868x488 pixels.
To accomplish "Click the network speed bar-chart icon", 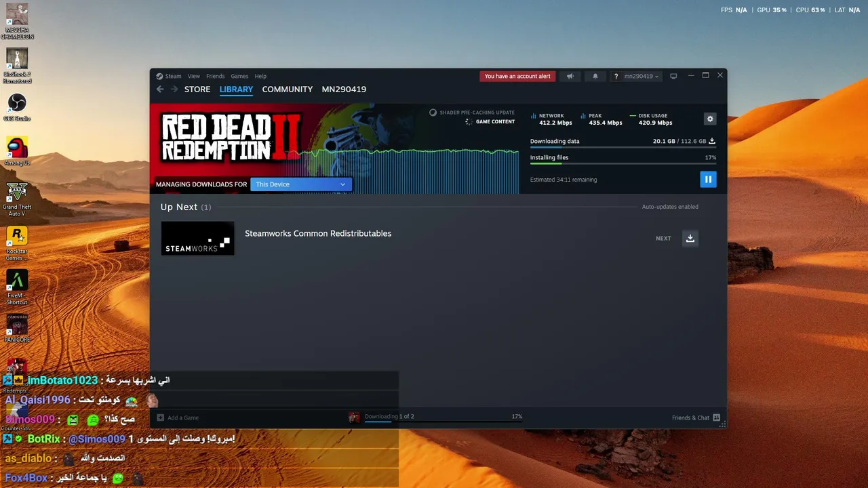I will coord(533,116).
